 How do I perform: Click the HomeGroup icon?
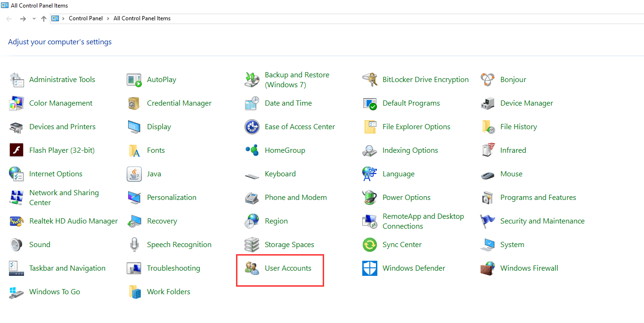pos(252,150)
